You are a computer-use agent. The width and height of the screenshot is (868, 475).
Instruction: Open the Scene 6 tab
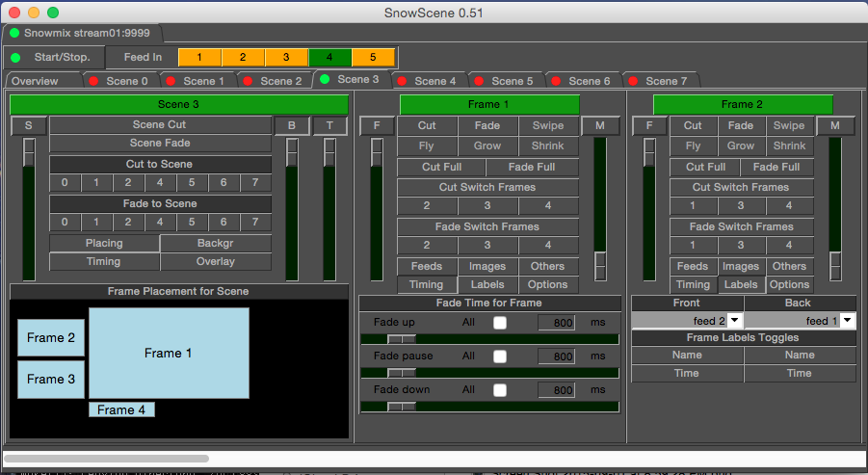pos(583,81)
